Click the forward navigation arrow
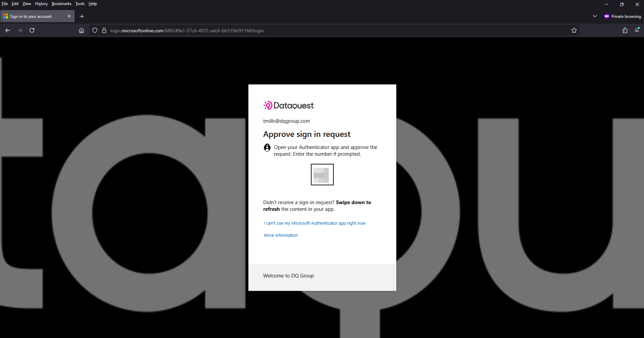 coord(20,30)
